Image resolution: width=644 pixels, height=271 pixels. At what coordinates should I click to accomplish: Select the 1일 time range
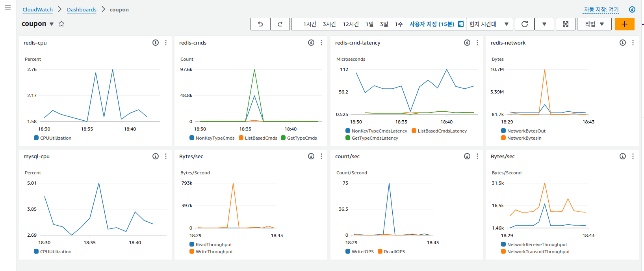(x=369, y=24)
